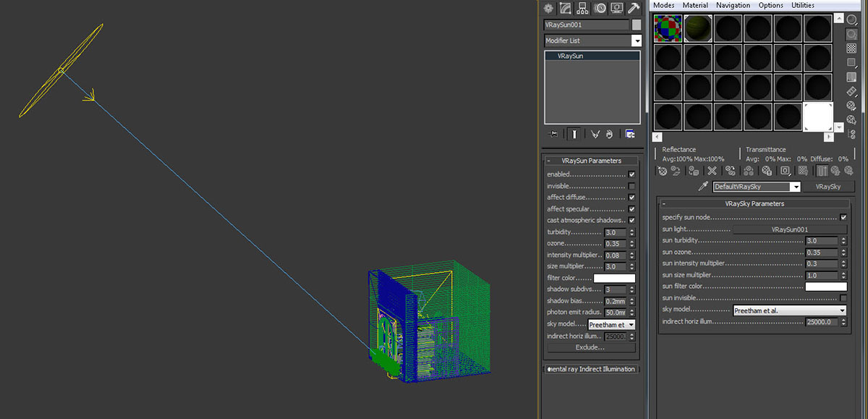This screenshot has height=419, width=868.
Task: Click the VRaySun filter color swatch
Action: pos(614,279)
